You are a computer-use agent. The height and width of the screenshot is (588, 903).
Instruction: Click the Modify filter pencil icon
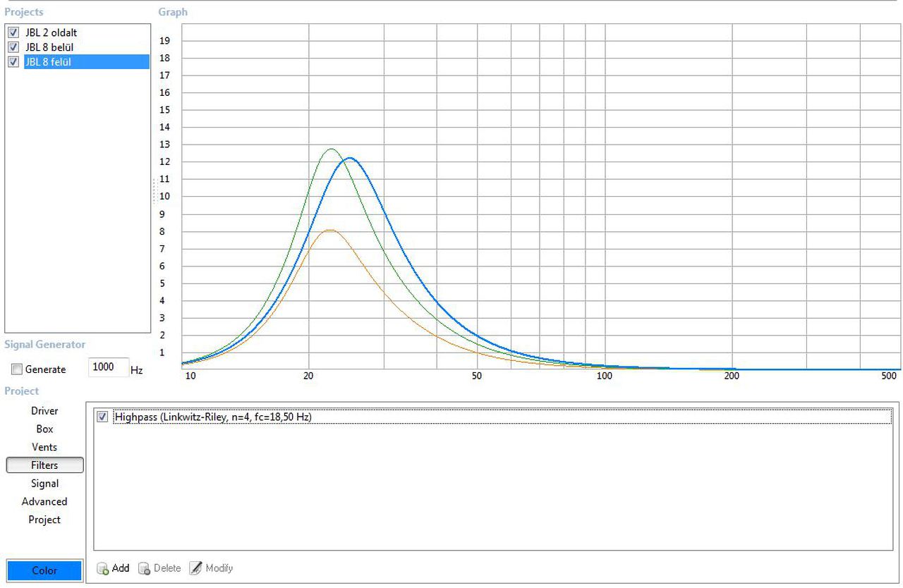pyautogui.click(x=195, y=568)
